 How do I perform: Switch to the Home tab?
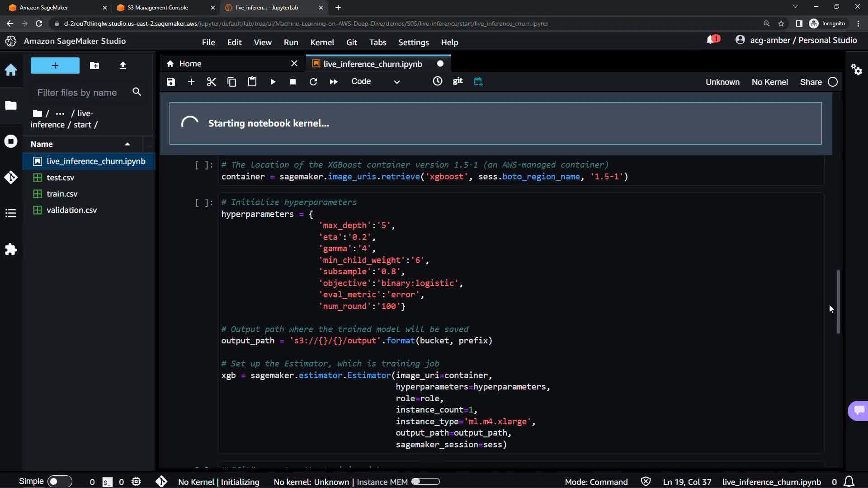point(190,64)
